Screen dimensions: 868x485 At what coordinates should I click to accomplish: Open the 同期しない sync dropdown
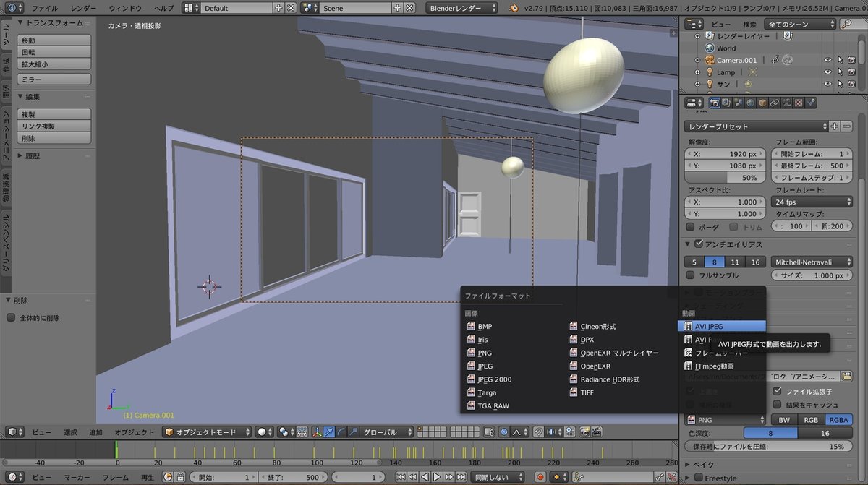pos(499,478)
